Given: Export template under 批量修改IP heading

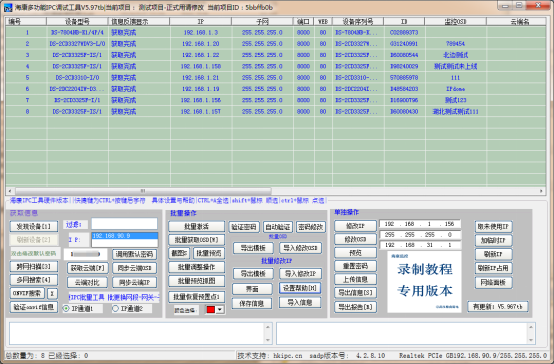Looking at the screenshot, I should [x=253, y=274].
